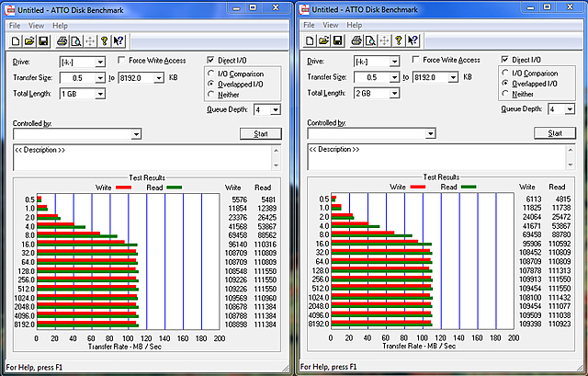Click New file icon in right window
Viewport: 588px width, 376px height.
pos(310,40)
